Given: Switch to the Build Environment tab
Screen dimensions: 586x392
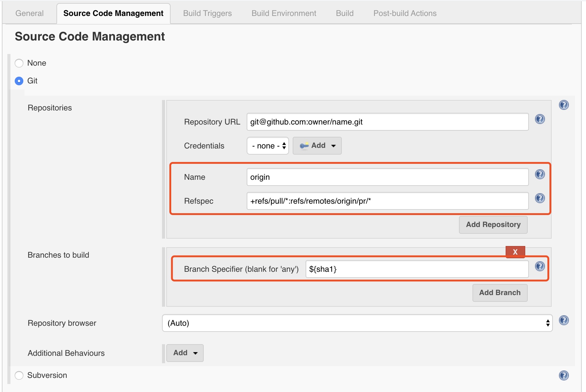Looking at the screenshot, I should click(x=284, y=13).
